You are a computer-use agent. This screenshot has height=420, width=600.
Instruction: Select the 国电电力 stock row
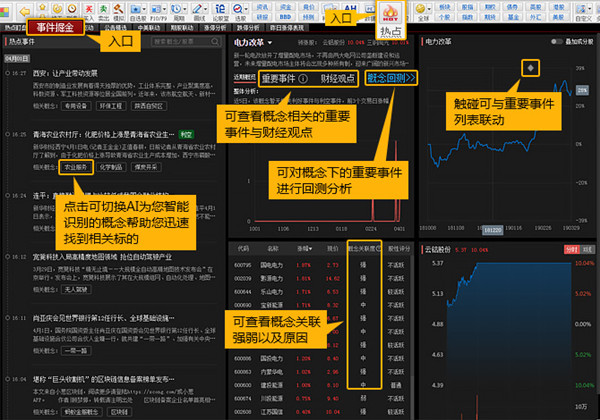(x=320, y=265)
